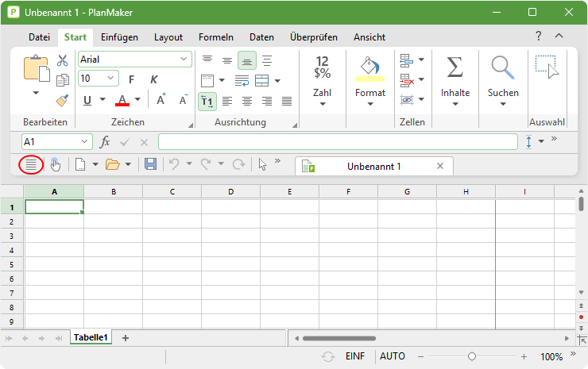Image resolution: width=588 pixels, height=369 pixels.
Task: Redo action arrow icon
Action: point(206,164)
